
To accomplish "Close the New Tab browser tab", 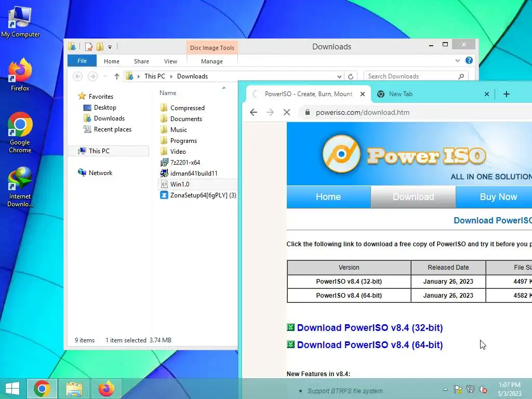I will (x=486, y=94).
